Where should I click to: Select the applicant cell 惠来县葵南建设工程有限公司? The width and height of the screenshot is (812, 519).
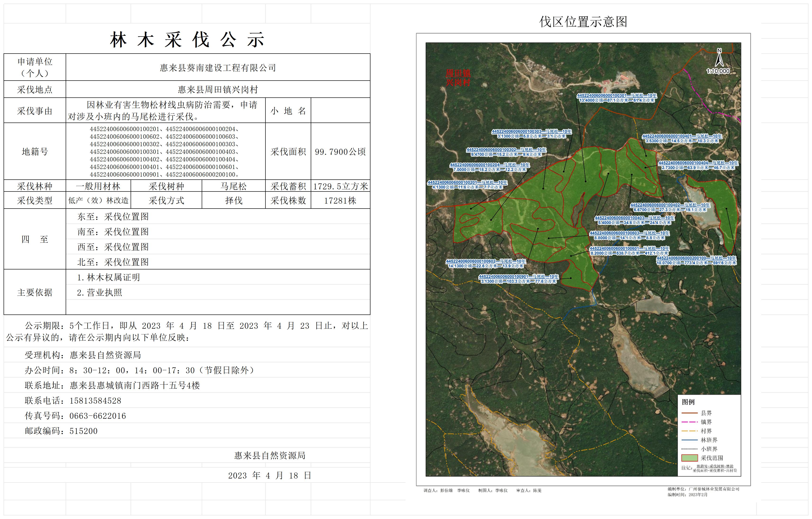click(218, 68)
